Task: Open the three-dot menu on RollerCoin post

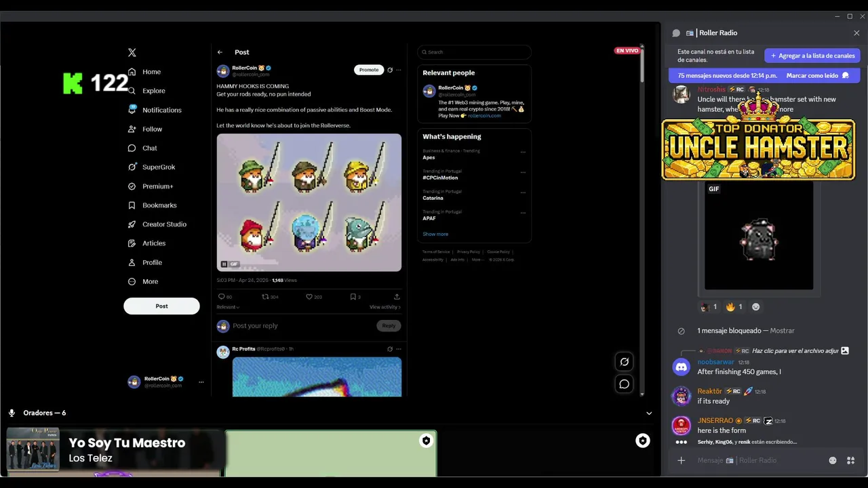Action: pos(399,70)
